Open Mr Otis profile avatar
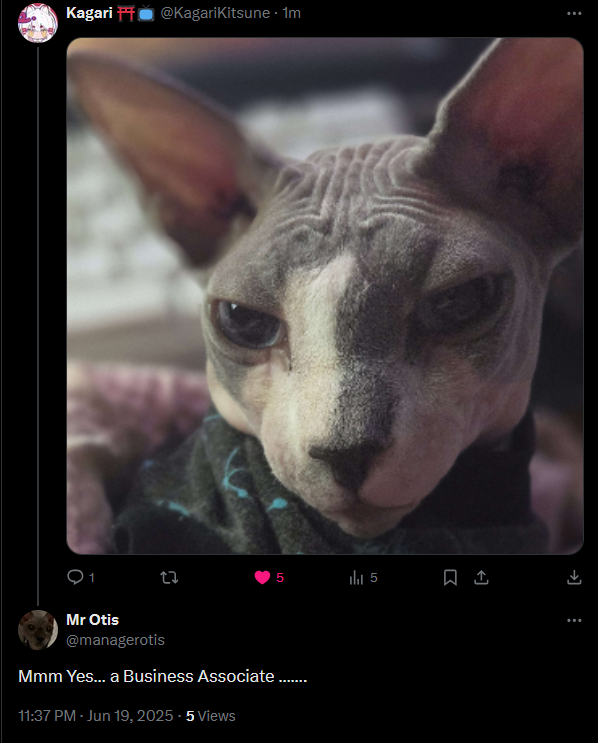 pos(37,630)
